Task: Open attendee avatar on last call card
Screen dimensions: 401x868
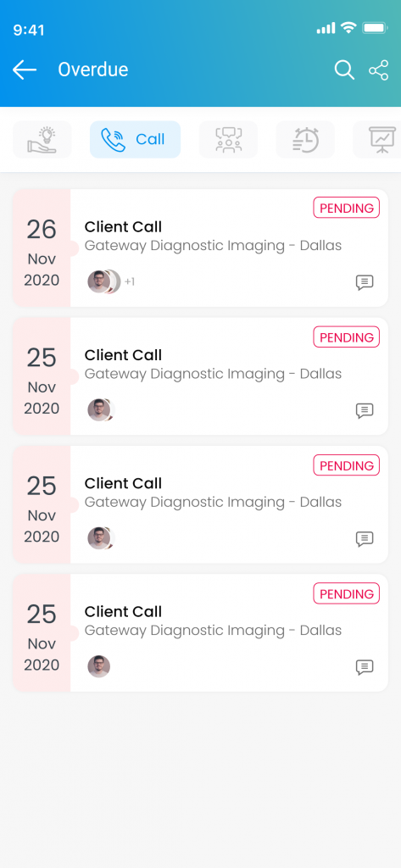Action: [x=98, y=666]
